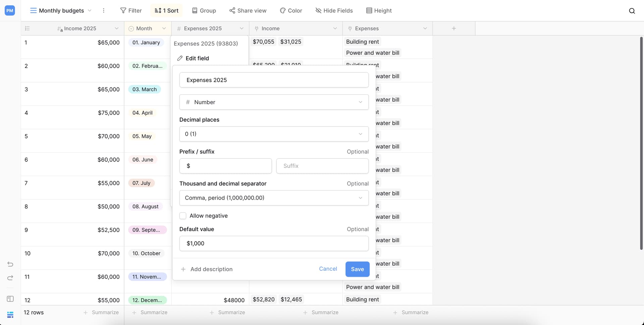This screenshot has width=644, height=325.
Task: Open the Hide Fields option
Action: pyautogui.click(x=334, y=10)
